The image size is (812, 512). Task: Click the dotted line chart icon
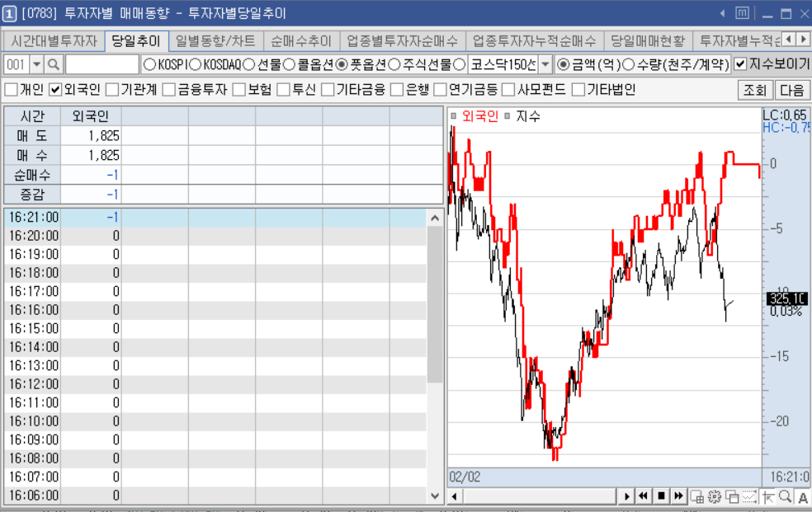point(749,496)
